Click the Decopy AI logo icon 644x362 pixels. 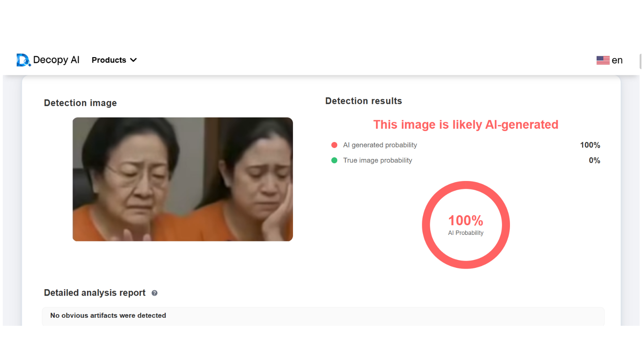[x=23, y=60]
